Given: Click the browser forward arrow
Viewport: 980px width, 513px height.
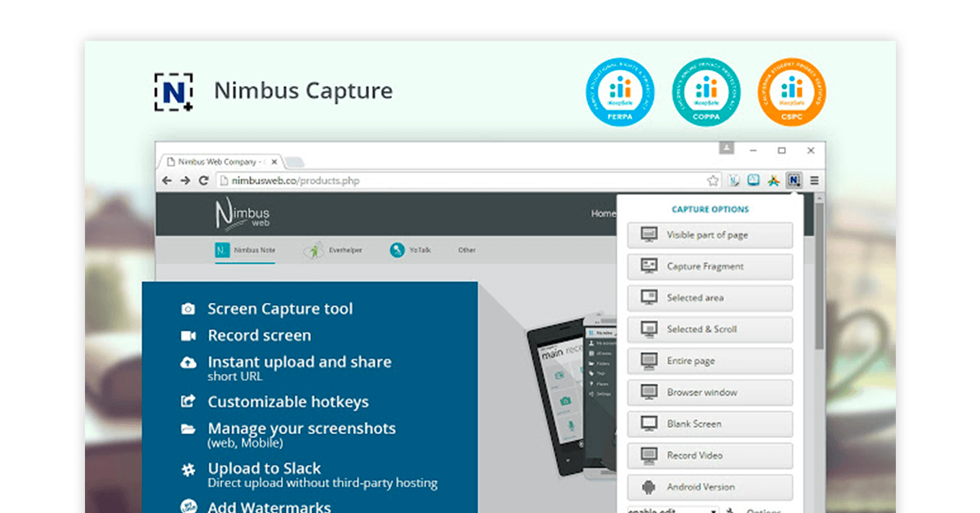Looking at the screenshot, I should (x=185, y=181).
